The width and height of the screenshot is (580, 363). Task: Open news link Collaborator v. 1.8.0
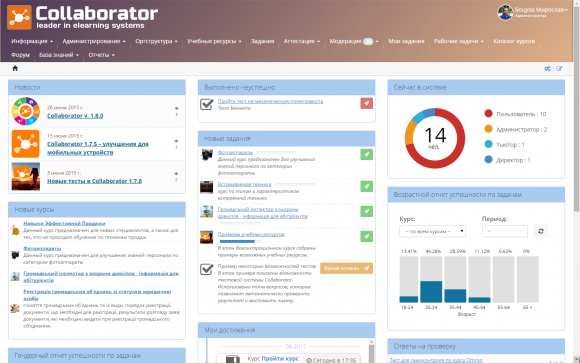(x=75, y=116)
